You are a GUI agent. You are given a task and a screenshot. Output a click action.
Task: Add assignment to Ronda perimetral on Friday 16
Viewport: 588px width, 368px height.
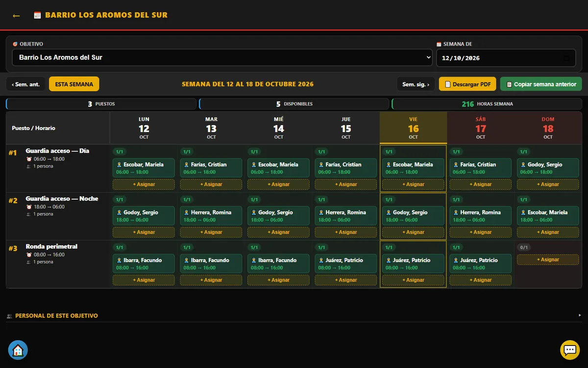click(x=413, y=280)
